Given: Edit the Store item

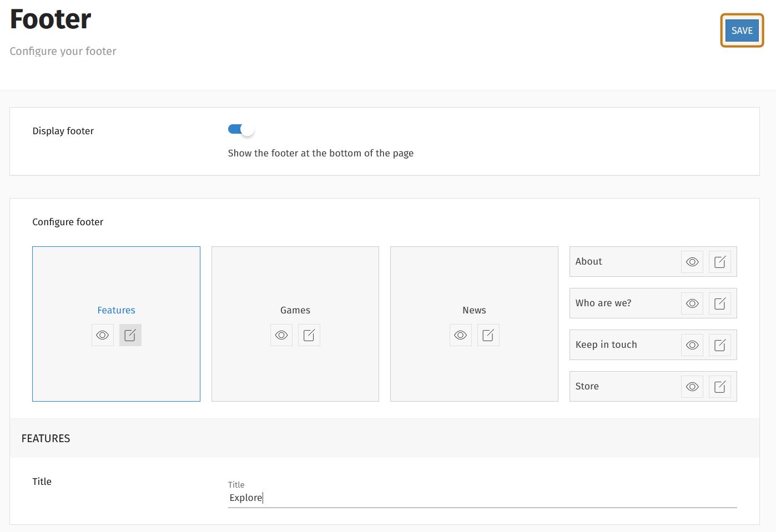Looking at the screenshot, I should pos(720,387).
